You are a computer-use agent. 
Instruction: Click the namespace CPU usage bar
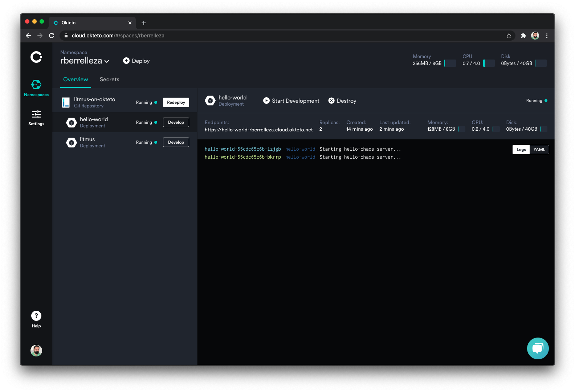[x=489, y=63]
